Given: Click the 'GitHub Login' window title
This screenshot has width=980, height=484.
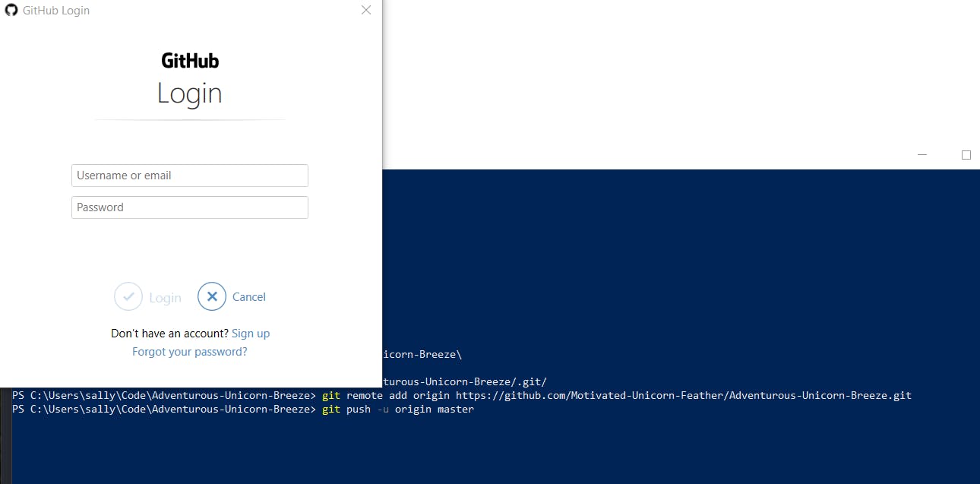Looking at the screenshot, I should [x=56, y=11].
